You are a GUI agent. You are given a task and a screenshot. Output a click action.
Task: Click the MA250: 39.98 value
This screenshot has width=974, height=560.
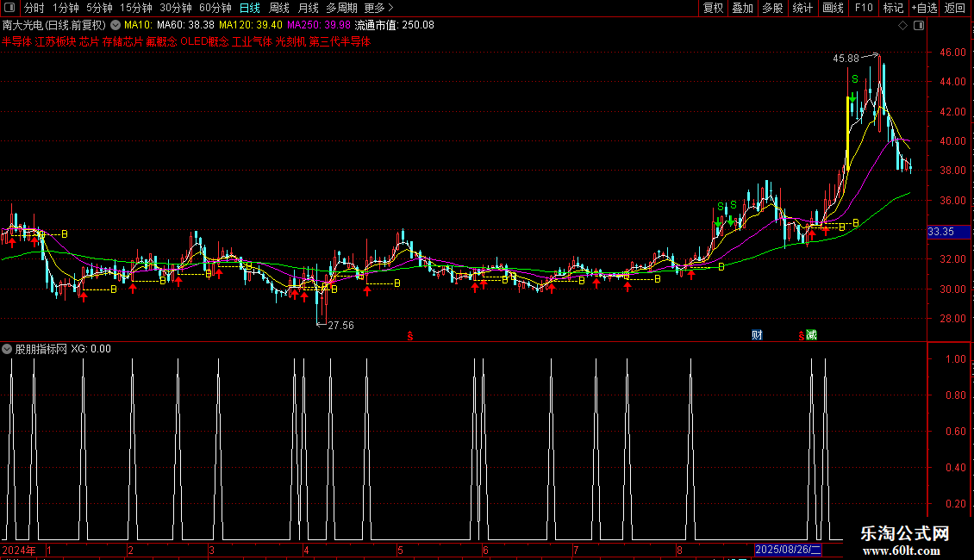(x=319, y=26)
